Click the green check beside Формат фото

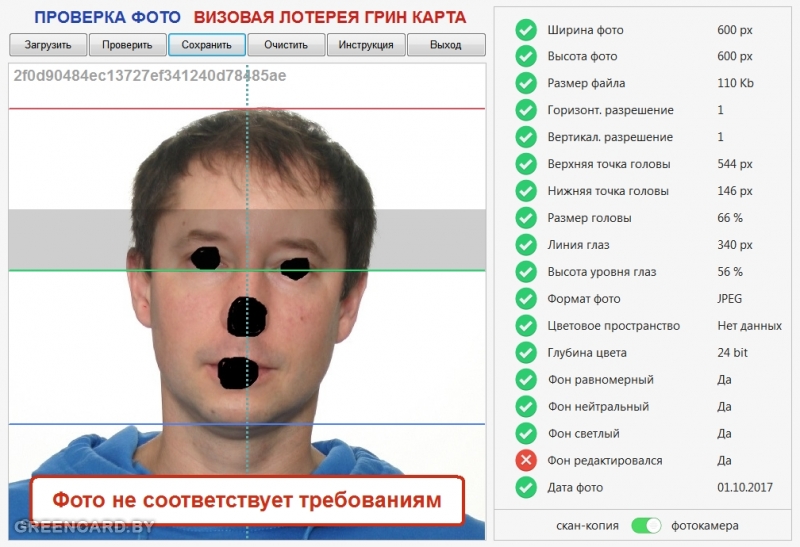coord(526,299)
